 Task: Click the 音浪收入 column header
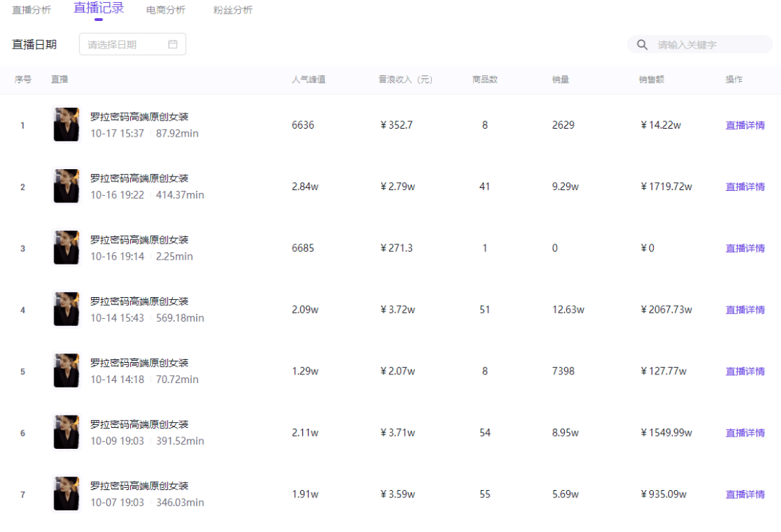tap(405, 80)
